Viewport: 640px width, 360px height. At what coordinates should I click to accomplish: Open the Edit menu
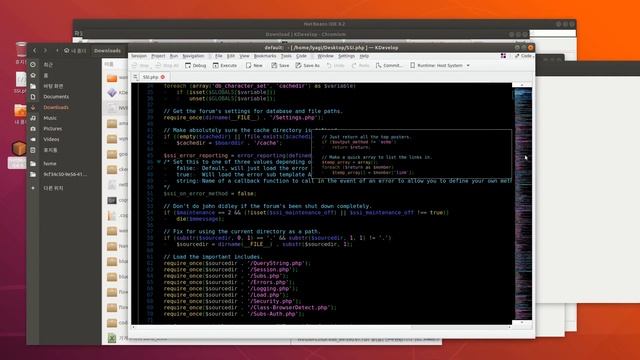pyautogui.click(x=231, y=56)
